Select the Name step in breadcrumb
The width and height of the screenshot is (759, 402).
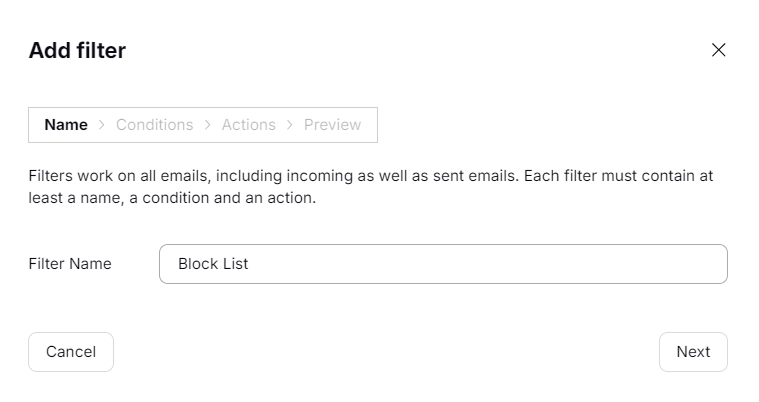(66, 125)
